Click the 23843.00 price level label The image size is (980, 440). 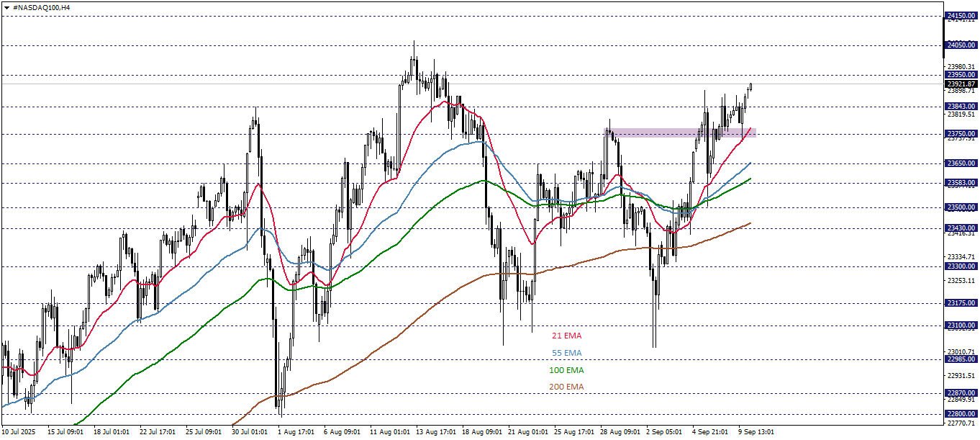(x=961, y=107)
